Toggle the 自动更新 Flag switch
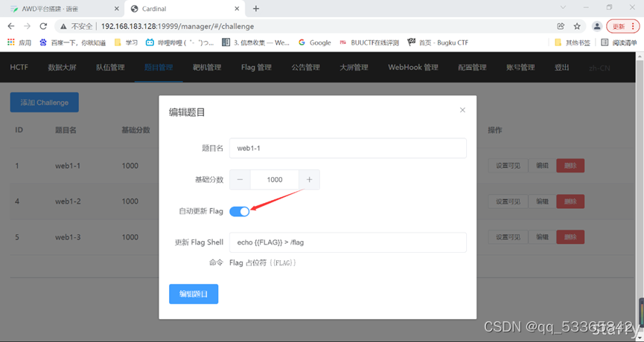This screenshot has height=342, width=644. (x=240, y=211)
